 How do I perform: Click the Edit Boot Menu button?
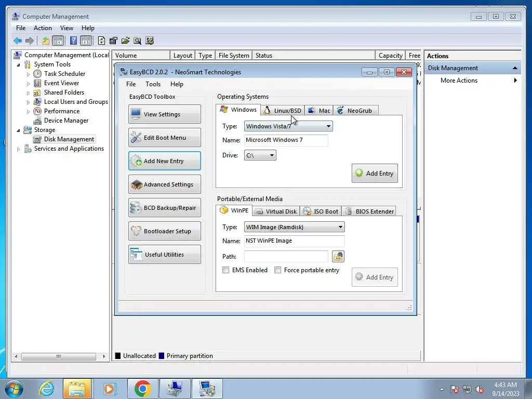click(165, 137)
